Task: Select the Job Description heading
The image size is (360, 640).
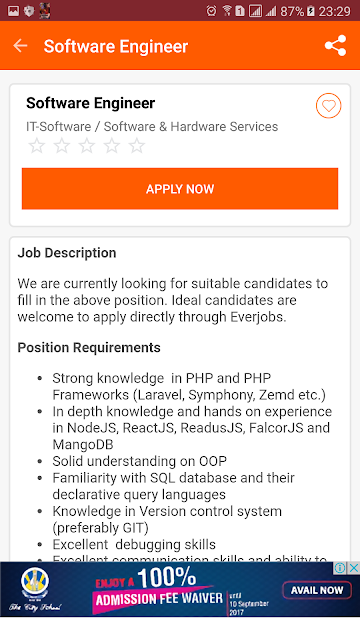Action: tap(67, 253)
